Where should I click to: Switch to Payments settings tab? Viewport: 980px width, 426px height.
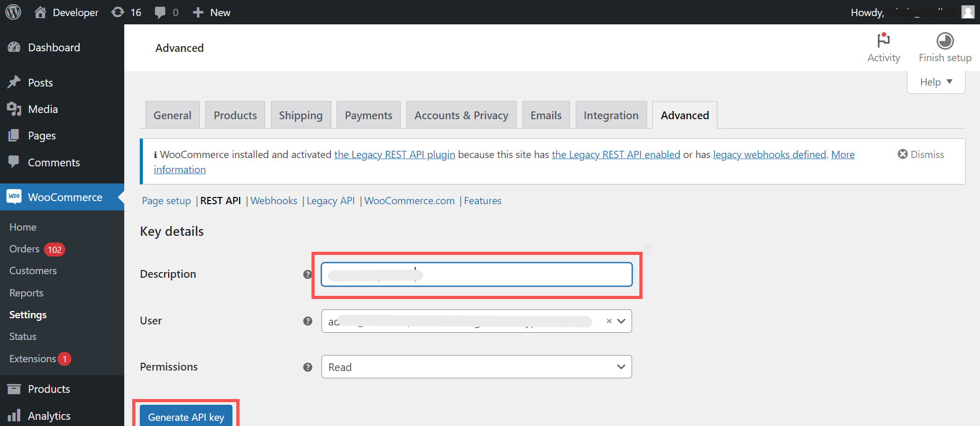tap(369, 115)
